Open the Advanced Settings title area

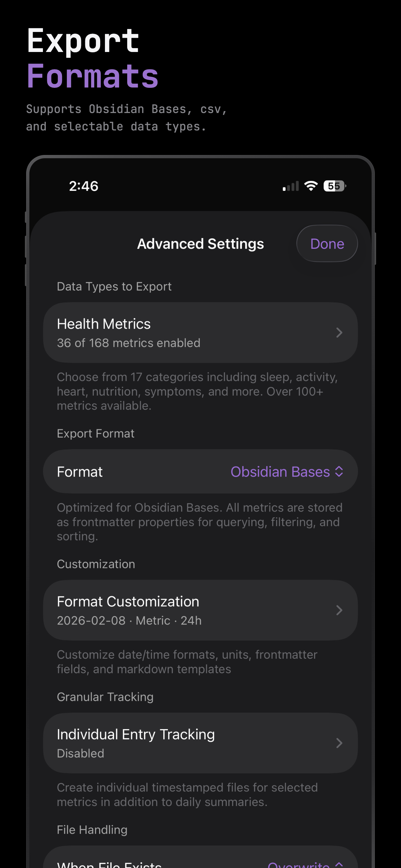click(200, 243)
